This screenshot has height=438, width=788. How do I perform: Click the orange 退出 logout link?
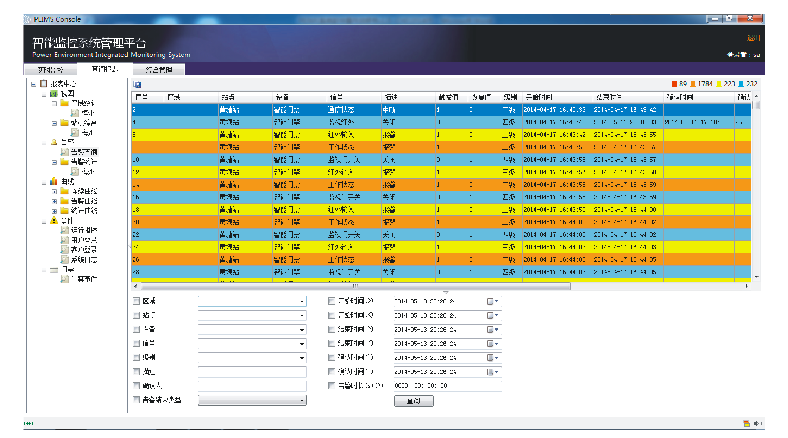pyautogui.click(x=753, y=38)
